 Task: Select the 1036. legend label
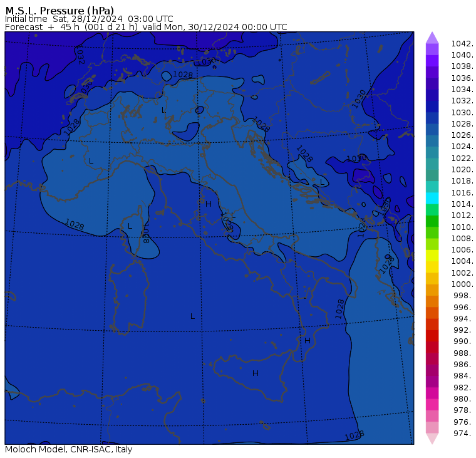[x=462, y=78]
